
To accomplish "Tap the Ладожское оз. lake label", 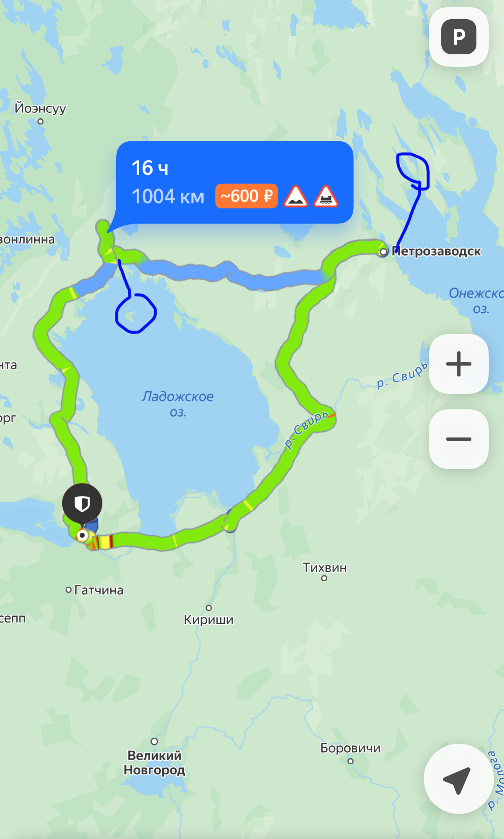I will (178, 404).
